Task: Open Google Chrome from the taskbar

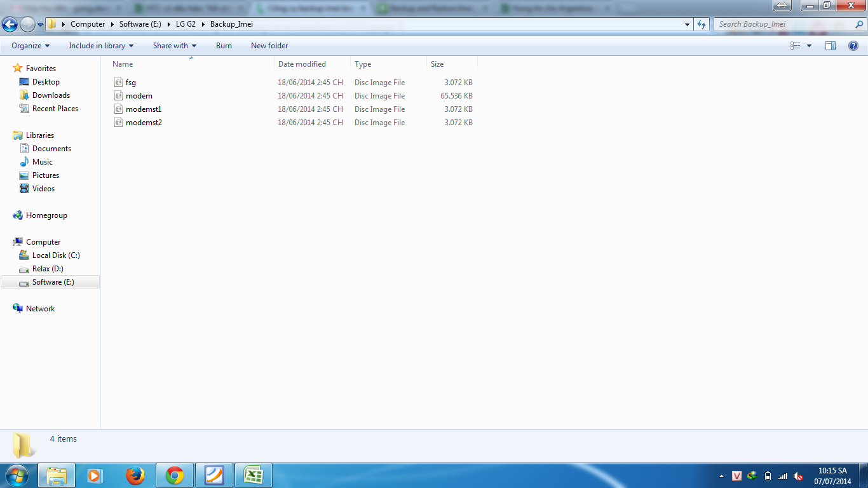Action: (175, 475)
